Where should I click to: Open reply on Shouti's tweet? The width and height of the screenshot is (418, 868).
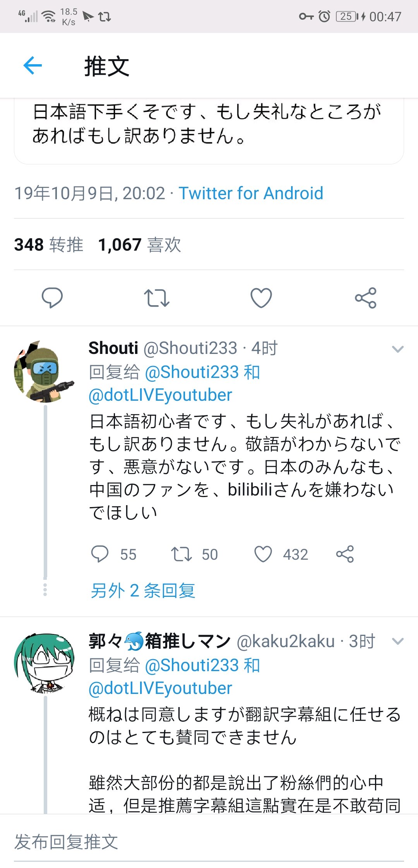click(x=100, y=554)
